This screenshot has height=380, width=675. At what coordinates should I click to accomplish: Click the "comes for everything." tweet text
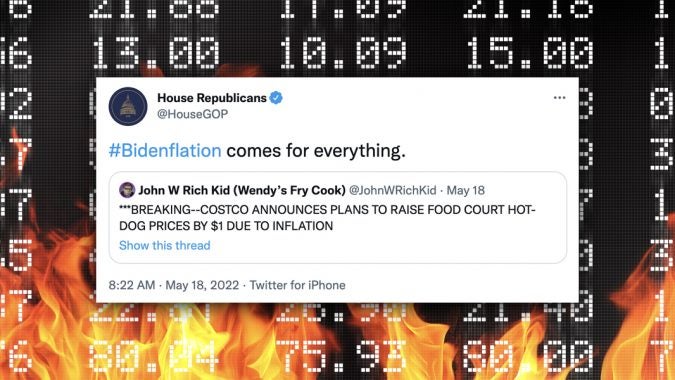click(316, 151)
